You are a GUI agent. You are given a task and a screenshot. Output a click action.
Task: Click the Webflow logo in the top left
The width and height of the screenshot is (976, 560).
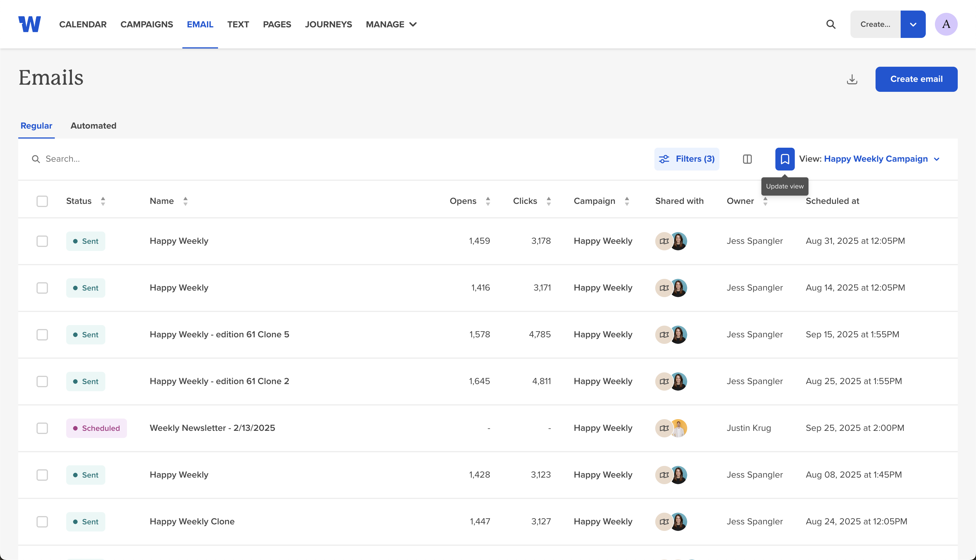(30, 24)
